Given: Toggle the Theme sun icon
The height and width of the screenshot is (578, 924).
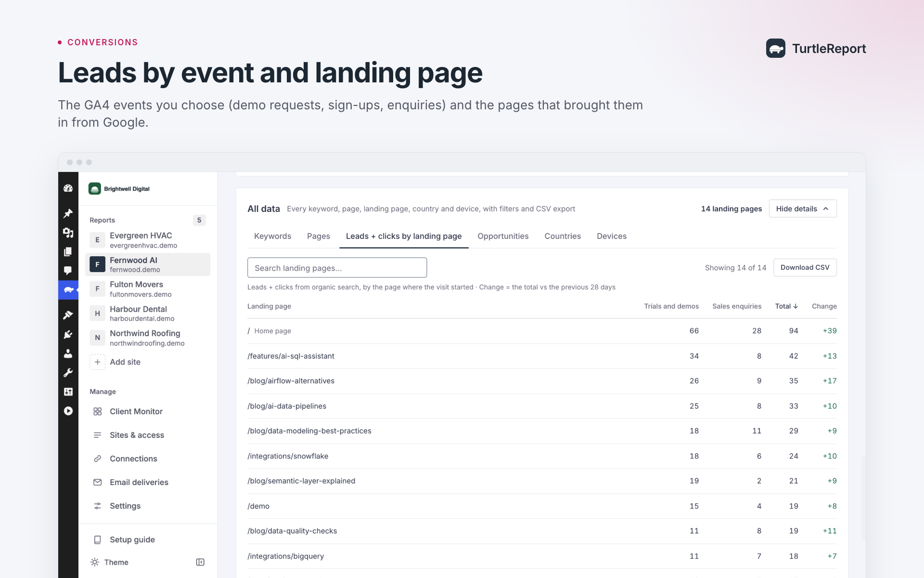Looking at the screenshot, I should (x=95, y=562).
